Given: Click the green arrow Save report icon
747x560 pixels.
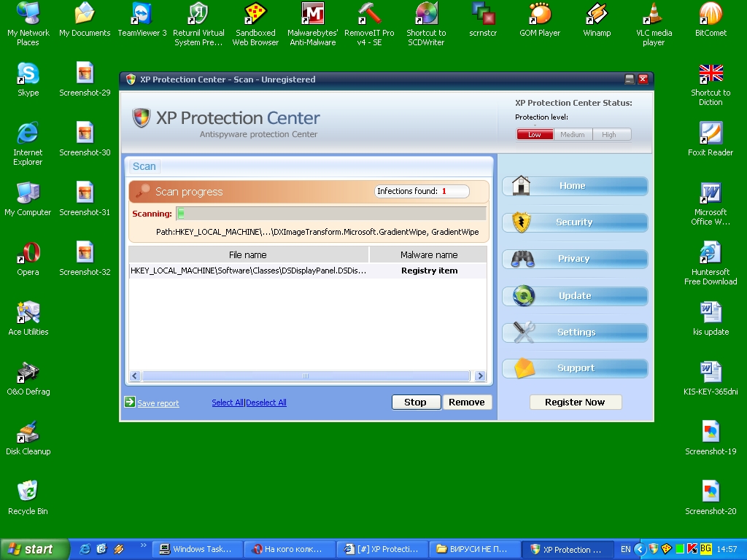Looking at the screenshot, I should point(130,402).
